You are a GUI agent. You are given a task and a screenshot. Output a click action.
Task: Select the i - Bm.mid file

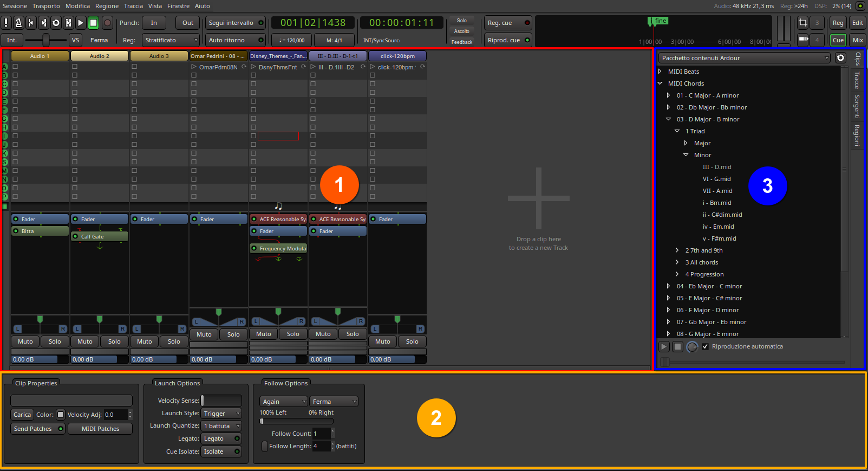point(717,203)
